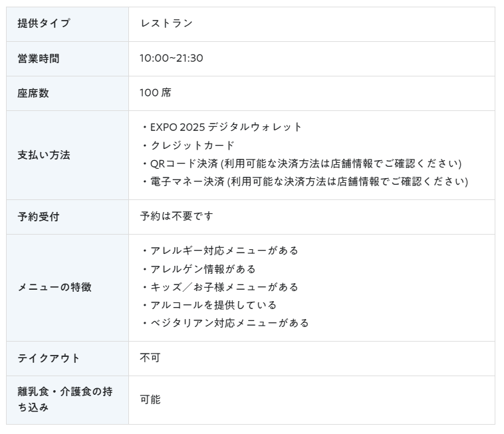Click the 支払い方法 row header
Screen dimensions: 504x434
coord(44,155)
